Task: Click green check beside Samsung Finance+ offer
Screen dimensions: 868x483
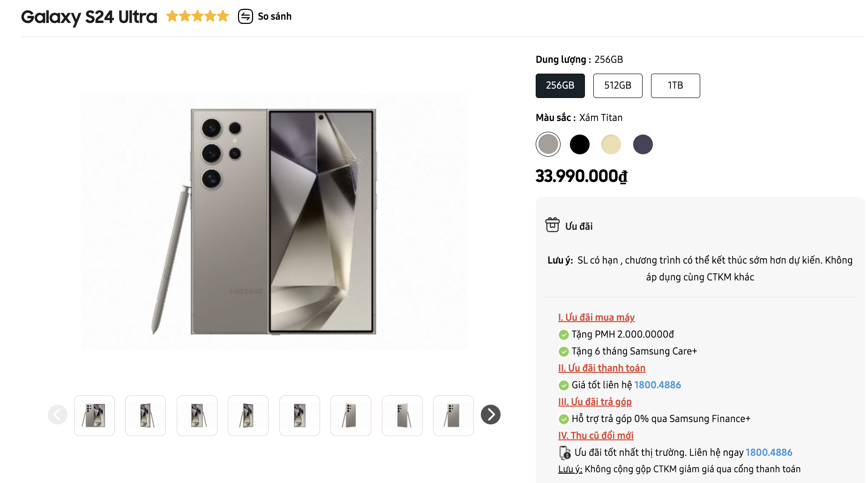Action: [x=564, y=419]
